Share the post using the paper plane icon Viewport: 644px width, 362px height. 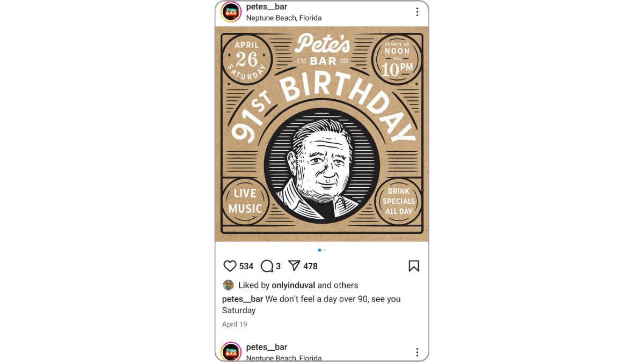click(294, 266)
